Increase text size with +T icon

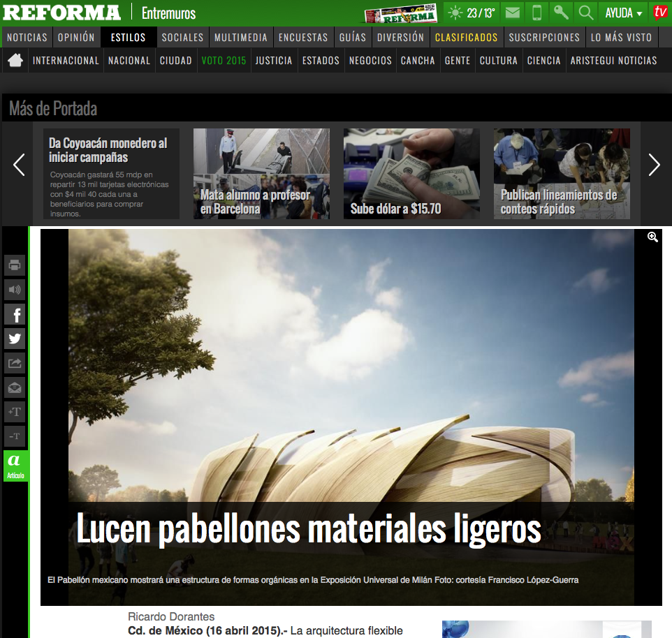[x=15, y=412]
